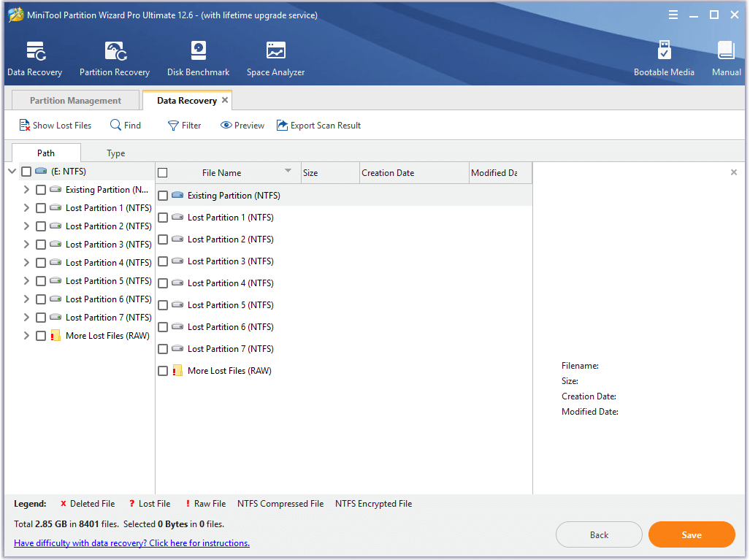Expand Lost Partition 1 in the tree
This screenshot has width=750, height=560.
[x=26, y=208]
